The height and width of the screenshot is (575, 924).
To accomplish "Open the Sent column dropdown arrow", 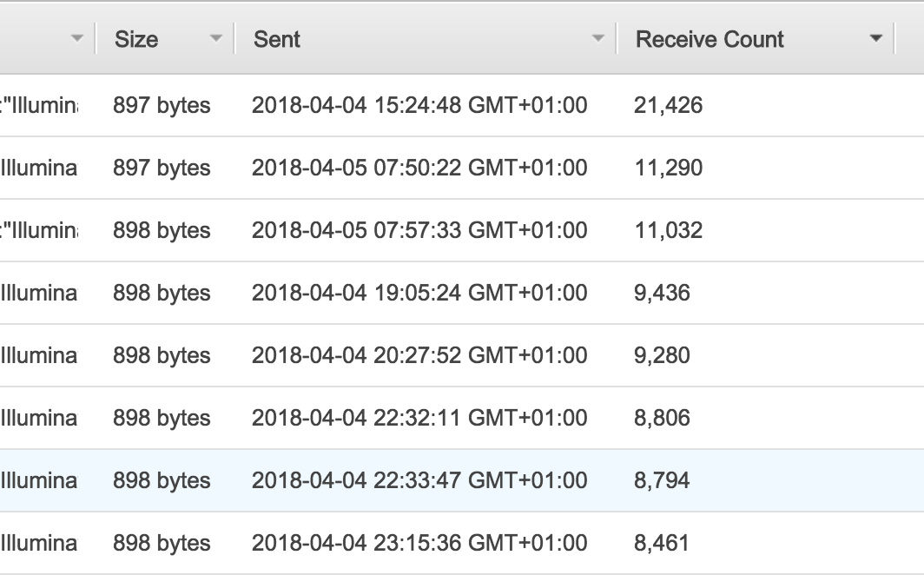I will point(597,39).
